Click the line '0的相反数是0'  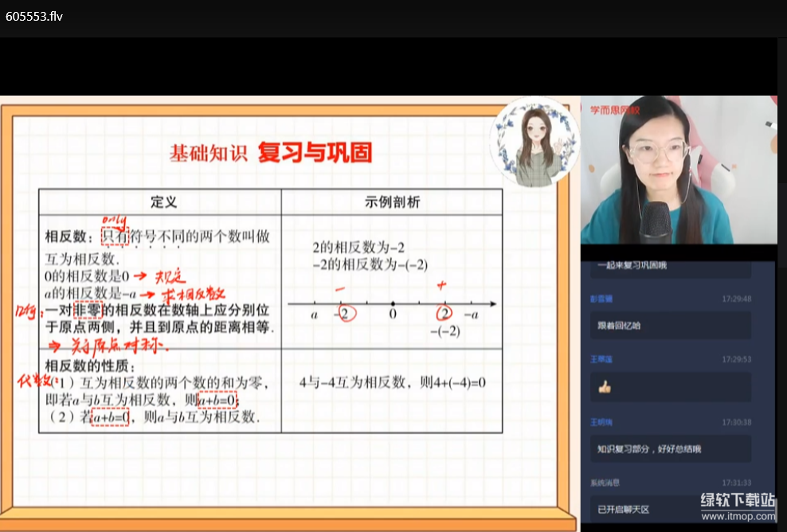(87, 276)
